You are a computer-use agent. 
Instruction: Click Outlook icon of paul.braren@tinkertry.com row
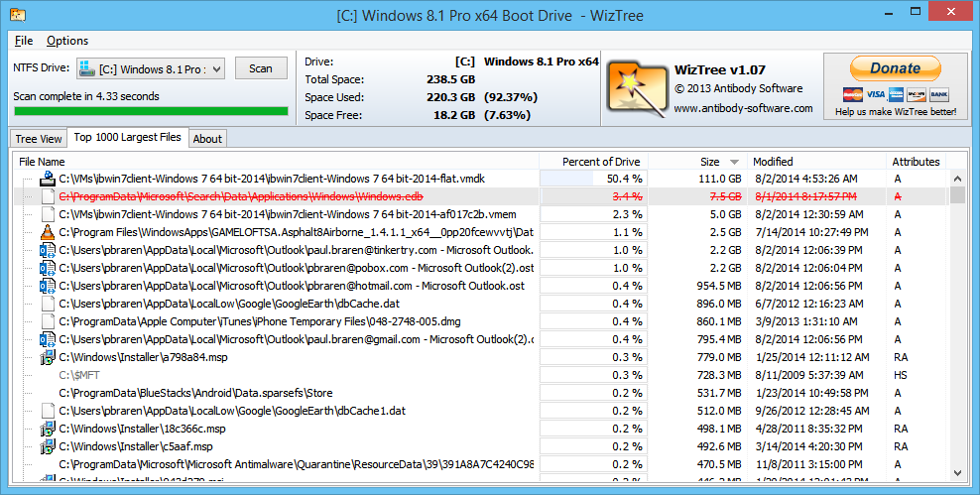point(48,250)
